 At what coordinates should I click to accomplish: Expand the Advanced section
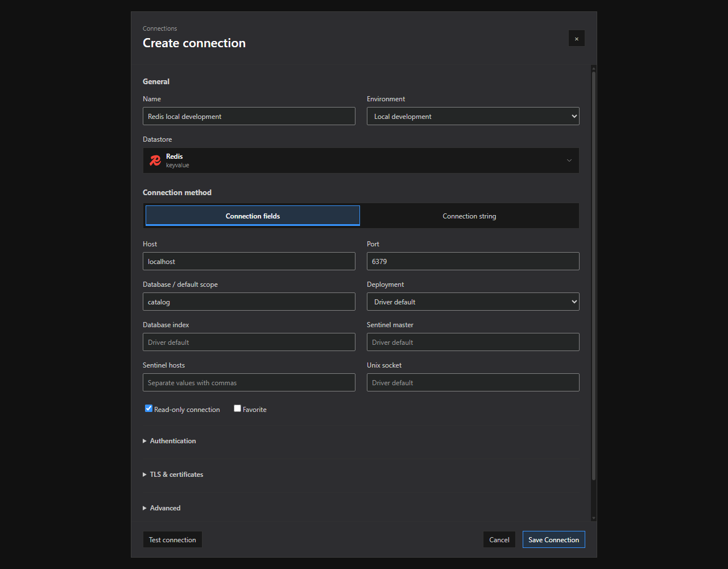162,508
